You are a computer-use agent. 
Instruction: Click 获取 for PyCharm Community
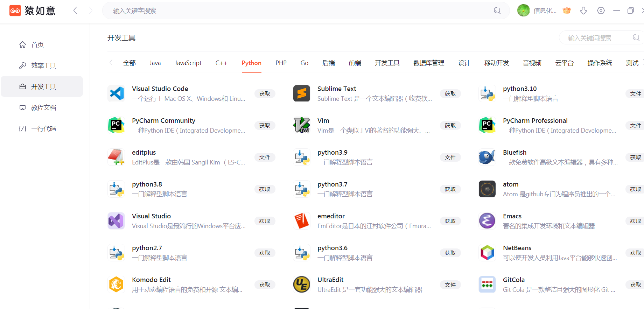tap(265, 126)
